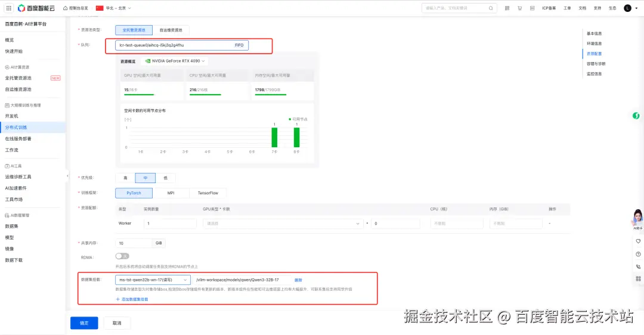644x335 pixels.
Task: Click the green floating assistant icon
Action: click(636, 116)
